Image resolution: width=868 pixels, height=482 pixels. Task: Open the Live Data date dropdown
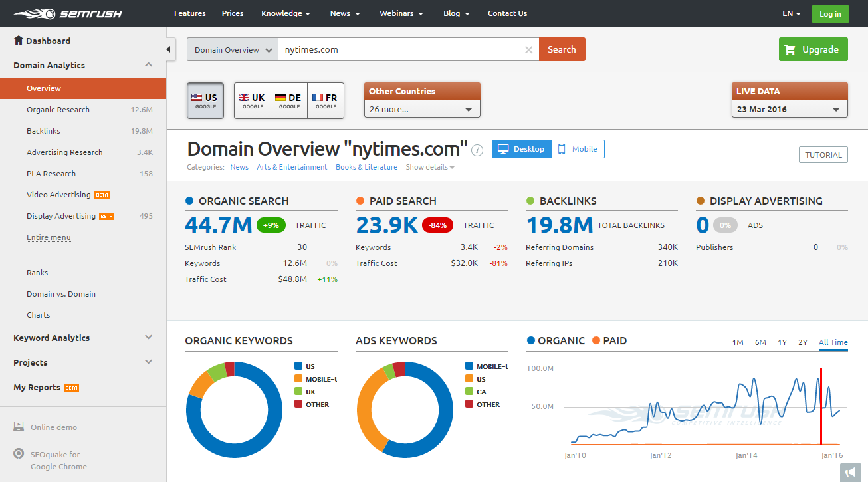click(790, 109)
